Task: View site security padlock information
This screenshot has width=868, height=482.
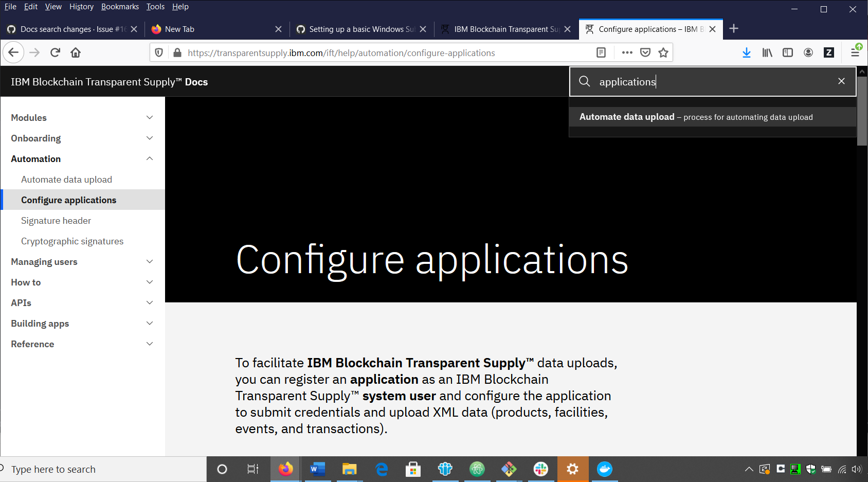Action: click(177, 52)
